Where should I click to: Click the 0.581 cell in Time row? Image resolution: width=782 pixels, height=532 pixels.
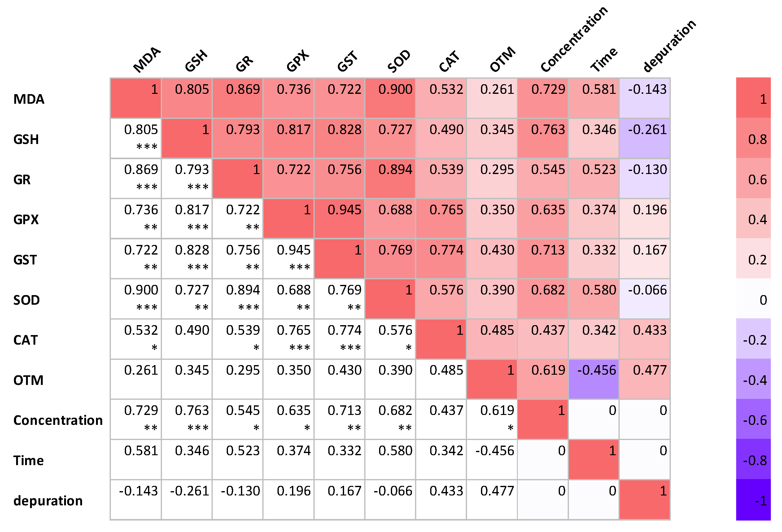click(136, 459)
